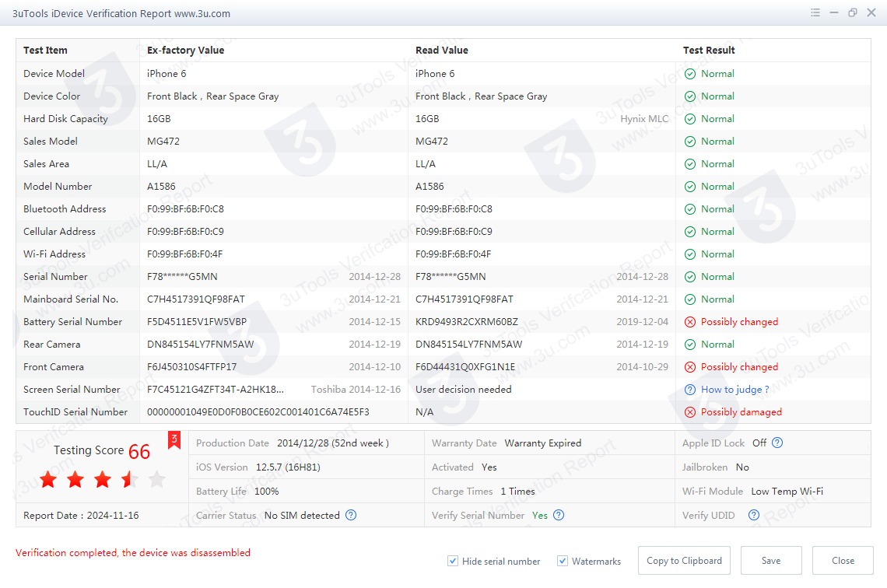Viewport: 887px width, 588px height.
Task: Click the Verify UDID help icon
Action: click(x=753, y=515)
